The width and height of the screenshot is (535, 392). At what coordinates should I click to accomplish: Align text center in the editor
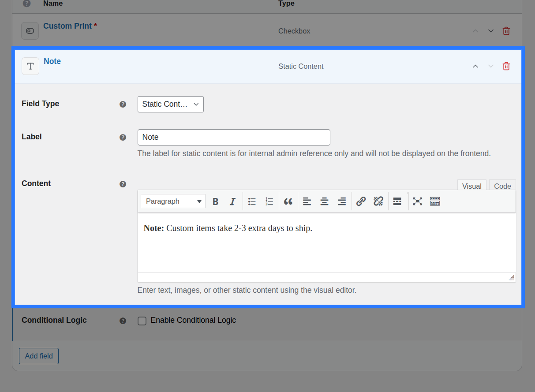click(324, 202)
